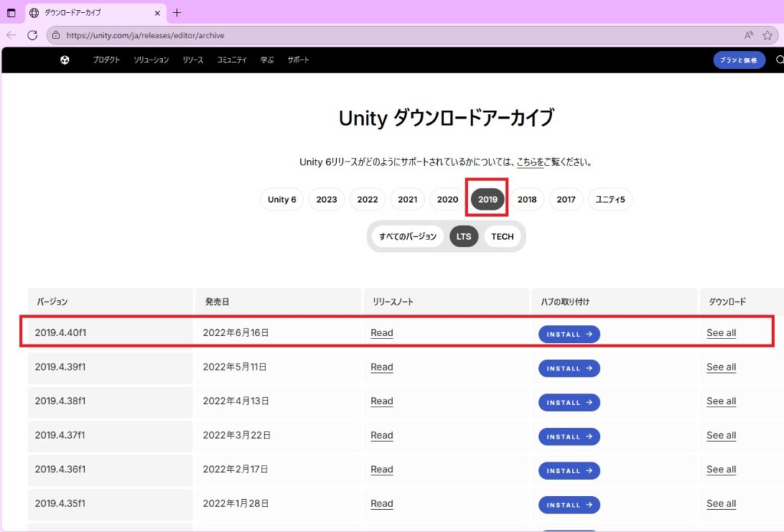Viewport: 784px width, 532px height.
Task: Select the 2018 version filter
Action: pos(527,199)
